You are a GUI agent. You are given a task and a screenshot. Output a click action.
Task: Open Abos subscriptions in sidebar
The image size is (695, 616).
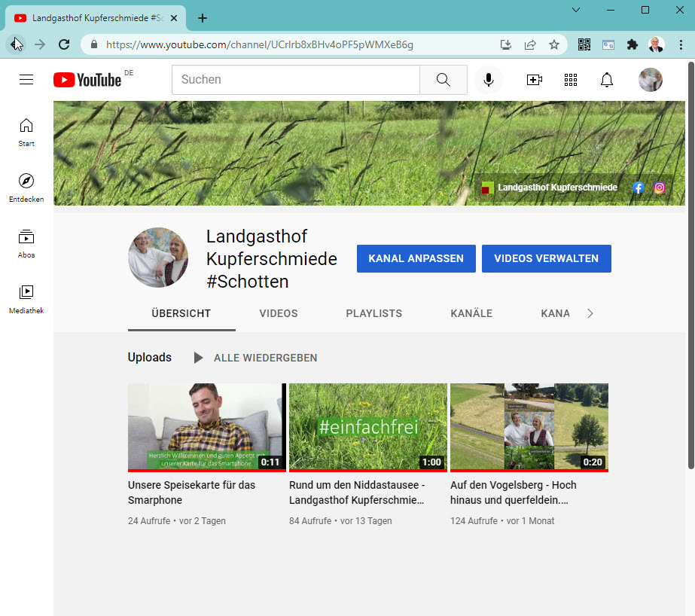tap(26, 244)
